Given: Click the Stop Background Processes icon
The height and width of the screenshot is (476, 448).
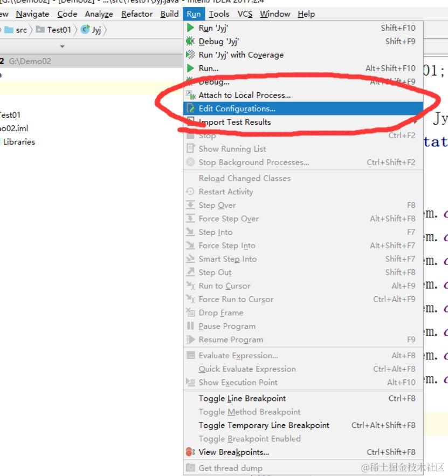Looking at the screenshot, I should pyautogui.click(x=190, y=162).
